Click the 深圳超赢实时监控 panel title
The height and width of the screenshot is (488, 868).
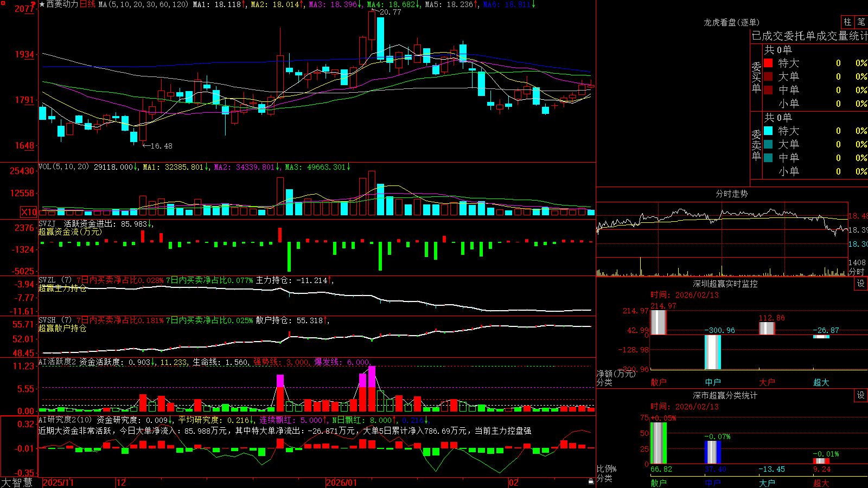[725, 284]
